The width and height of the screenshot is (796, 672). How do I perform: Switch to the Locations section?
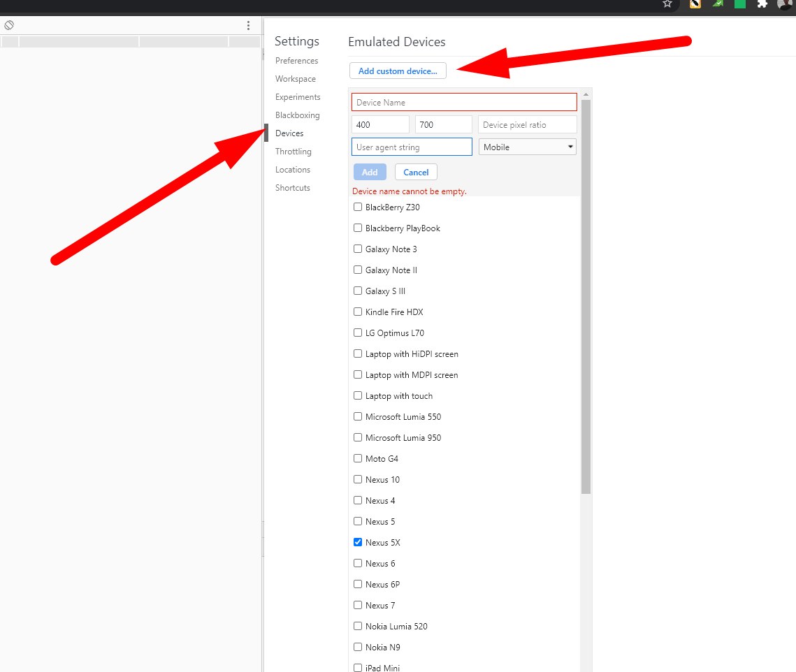pos(292,170)
